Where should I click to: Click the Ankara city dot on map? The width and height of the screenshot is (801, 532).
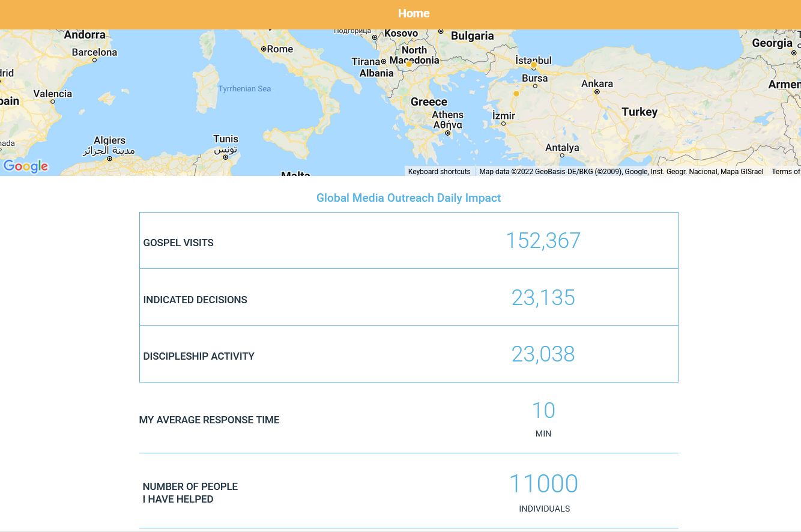(597, 92)
